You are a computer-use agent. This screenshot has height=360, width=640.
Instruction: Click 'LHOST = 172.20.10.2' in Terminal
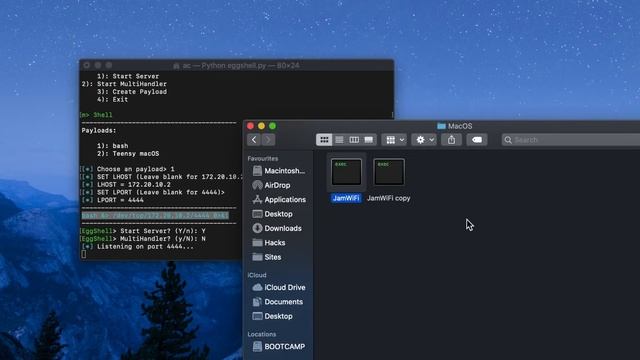[x=133, y=184]
